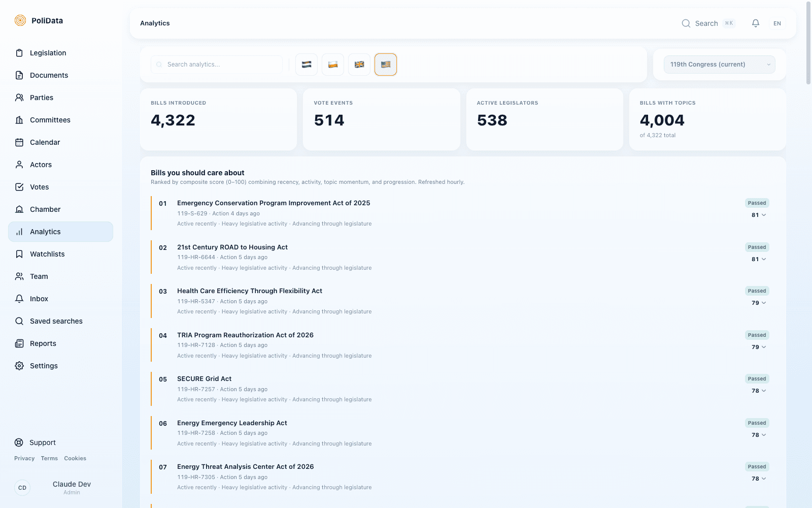Open the Privacy link
The width and height of the screenshot is (812, 508).
[24, 458]
